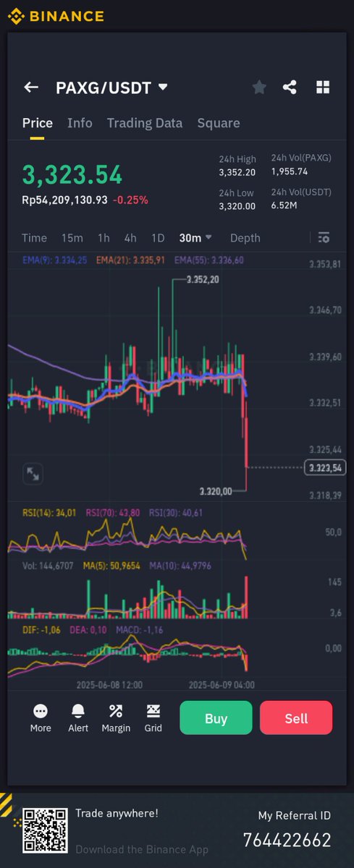The width and height of the screenshot is (354, 868).
Task: Click the RSI(70) indicator label
Action: click(x=114, y=513)
